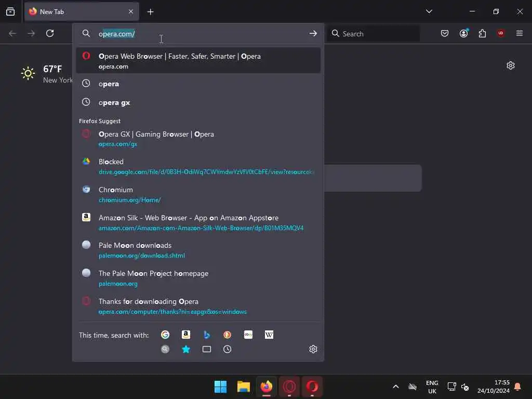Search history with clock icon
This screenshot has height=399, width=532.
(x=228, y=349)
